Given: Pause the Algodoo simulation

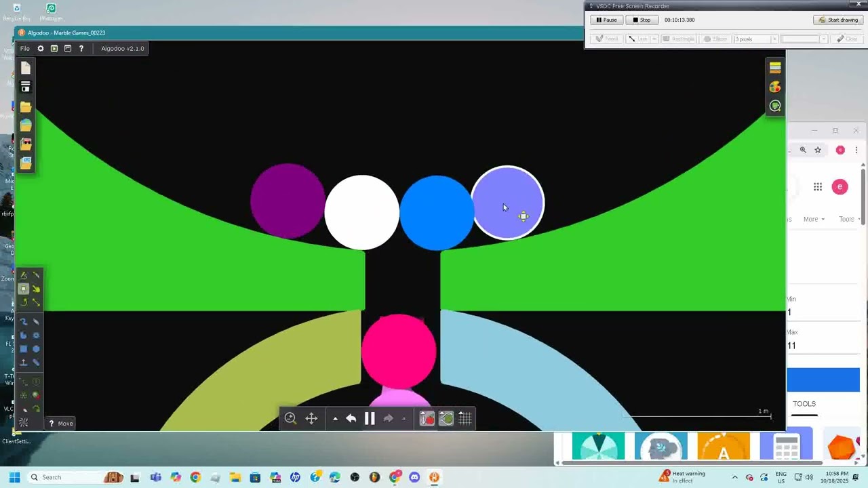Looking at the screenshot, I should [370, 419].
